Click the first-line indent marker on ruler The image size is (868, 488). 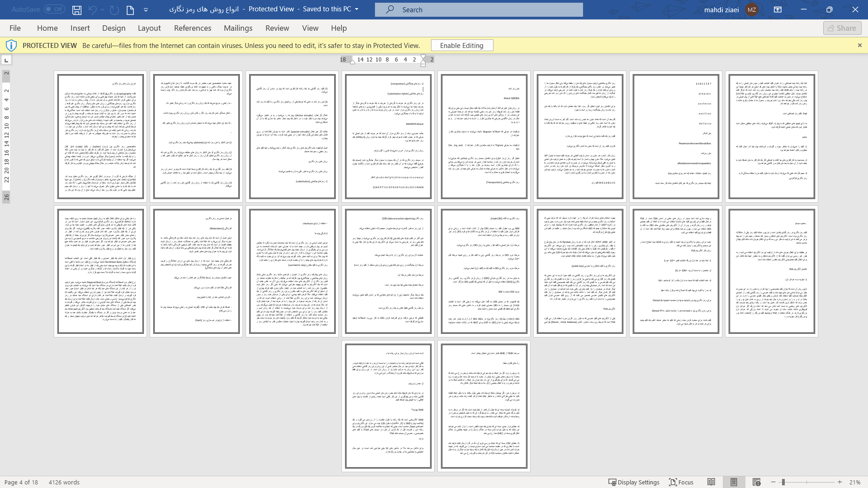(x=423, y=57)
